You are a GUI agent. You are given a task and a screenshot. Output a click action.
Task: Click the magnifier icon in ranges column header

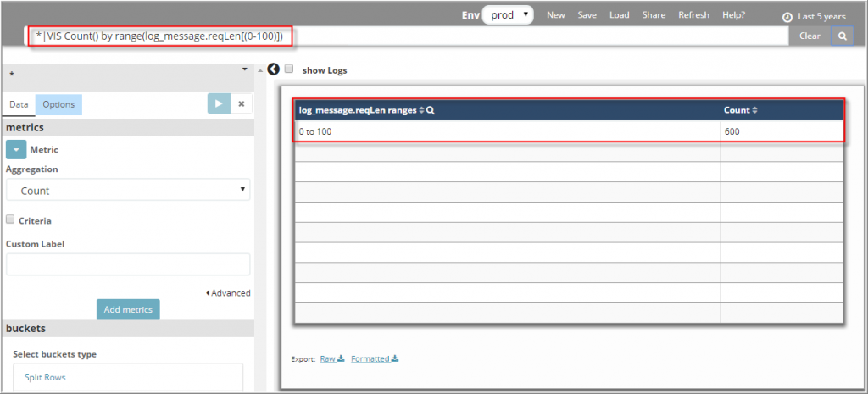[431, 111]
